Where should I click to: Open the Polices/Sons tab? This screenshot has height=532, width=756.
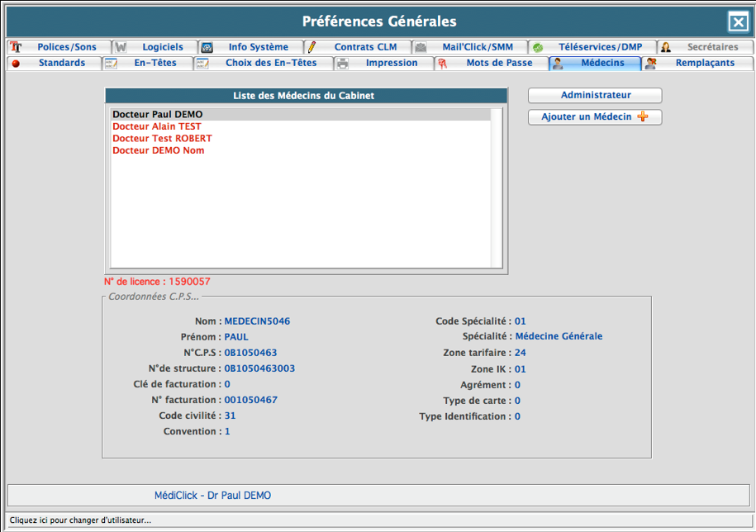pyautogui.click(x=66, y=47)
